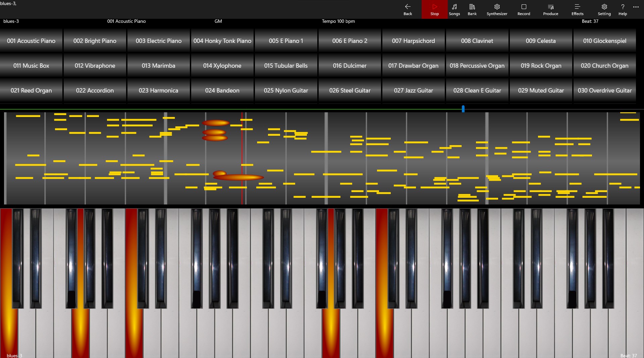Select 012 Vibraphone
The height and width of the screenshot is (358, 644).
point(95,66)
